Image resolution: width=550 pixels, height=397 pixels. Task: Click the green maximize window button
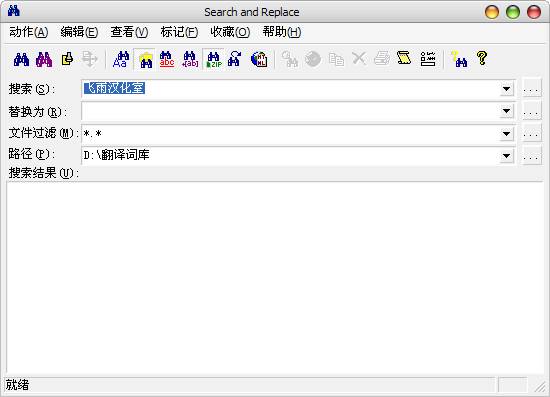pyautogui.click(x=513, y=12)
